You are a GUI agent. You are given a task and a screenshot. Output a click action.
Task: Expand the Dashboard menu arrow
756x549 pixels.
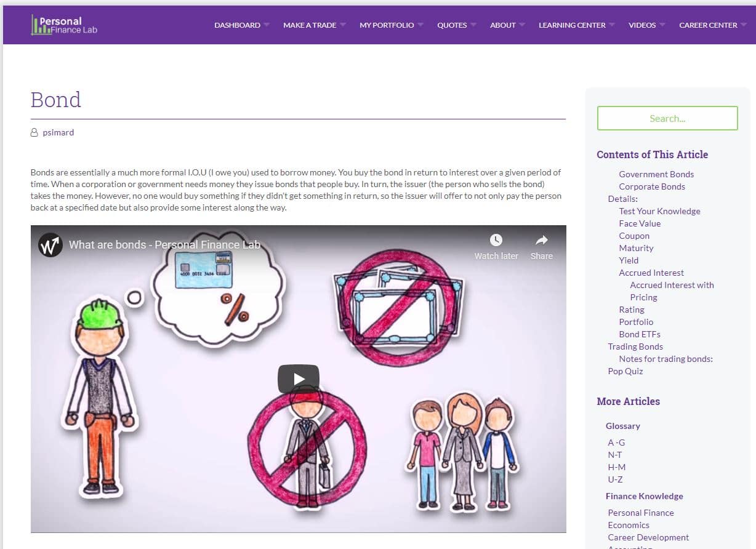[x=266, y=25]
